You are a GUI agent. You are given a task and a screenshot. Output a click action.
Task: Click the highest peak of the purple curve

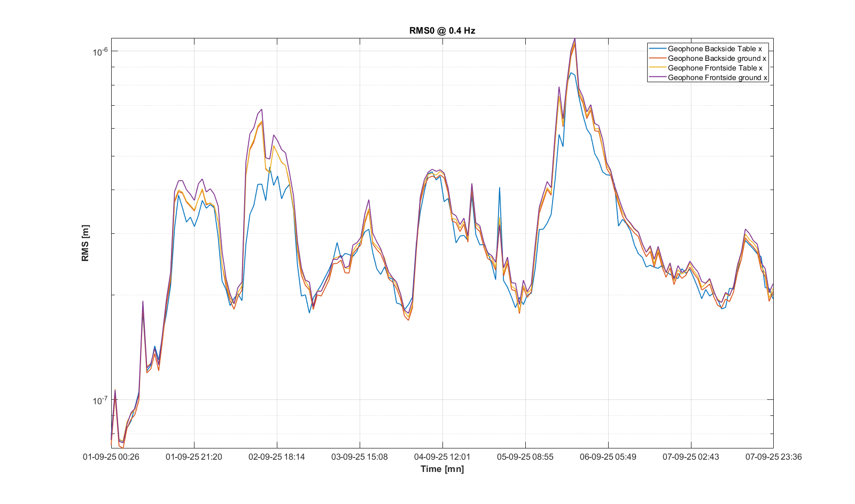point(574,39)
